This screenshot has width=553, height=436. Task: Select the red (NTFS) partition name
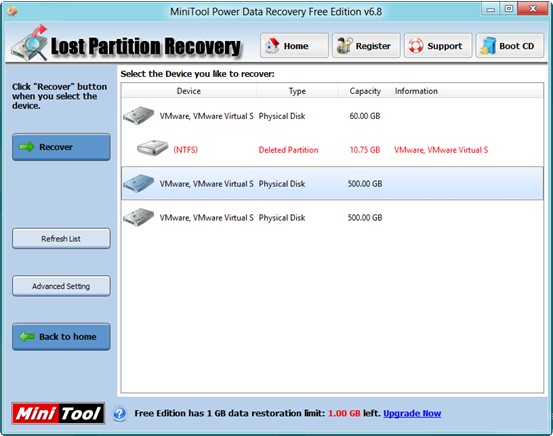[186, 150]
